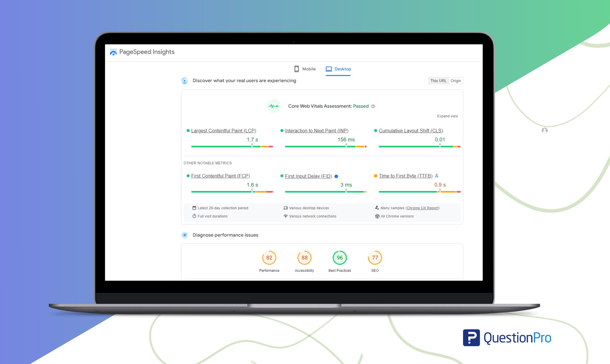Open First Input Delay (FID) link
Screen dimensions: 610x364
308,176
